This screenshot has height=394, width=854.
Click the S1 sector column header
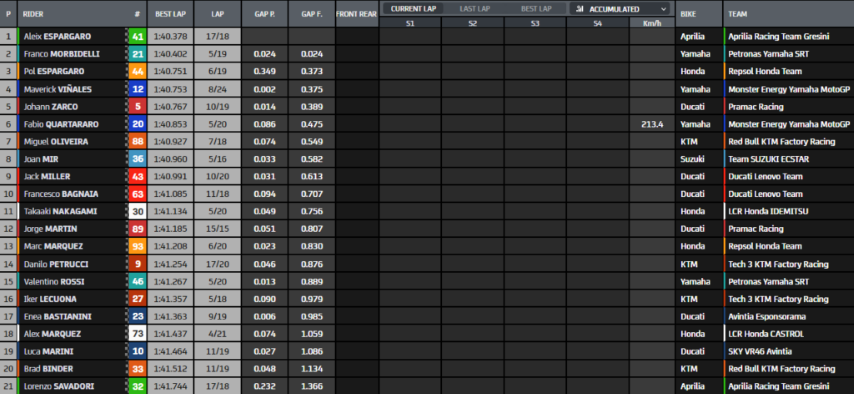[x=410, y=23]
